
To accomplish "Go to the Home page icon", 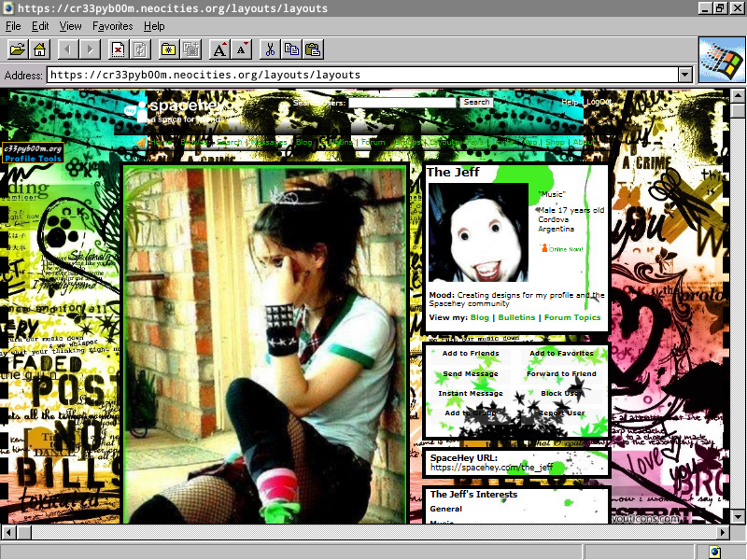I will point(40,49).
